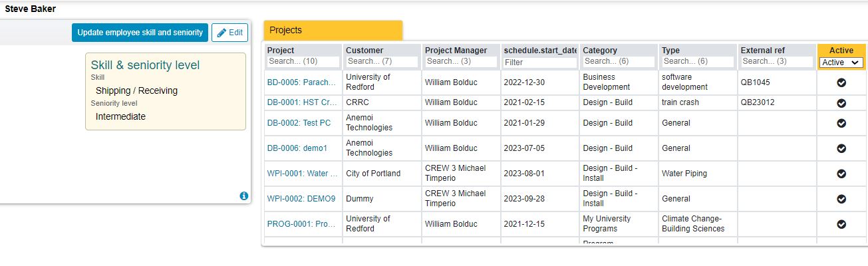
Task: Click the active checkmark for DB-0006 demo1
Action: pyautogui.click(x=841, y=148)
